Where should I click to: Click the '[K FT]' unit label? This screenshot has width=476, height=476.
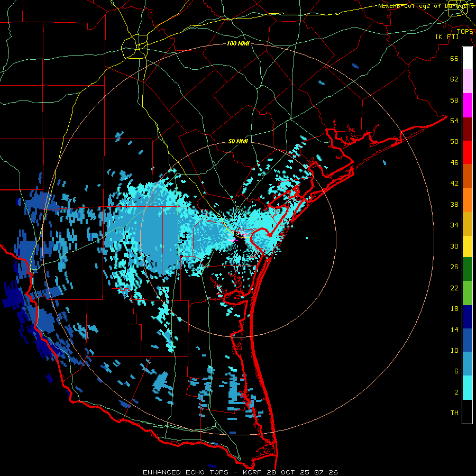pos(447,36)
